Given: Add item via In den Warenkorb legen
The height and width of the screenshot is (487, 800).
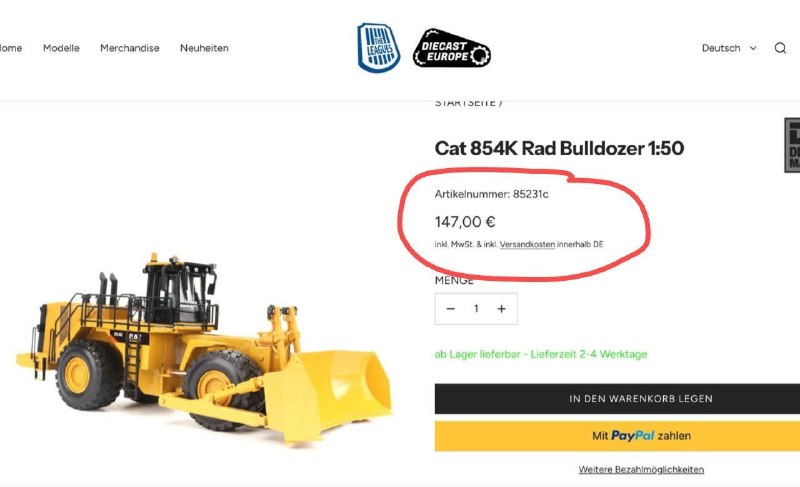Looking at the screenshot, I should click(x=617, y=398).
